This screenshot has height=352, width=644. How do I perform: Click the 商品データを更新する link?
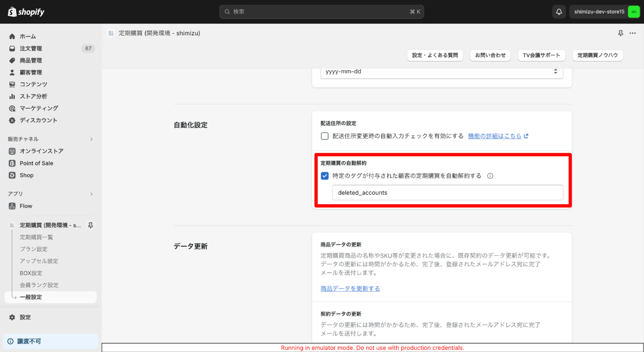pos(350,288)
